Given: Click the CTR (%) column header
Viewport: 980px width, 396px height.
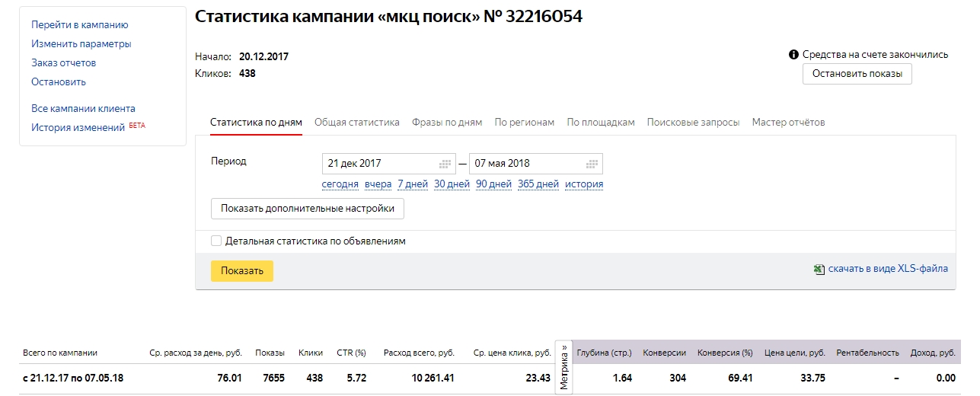Looking at the screenshot, I should [352, 353].
